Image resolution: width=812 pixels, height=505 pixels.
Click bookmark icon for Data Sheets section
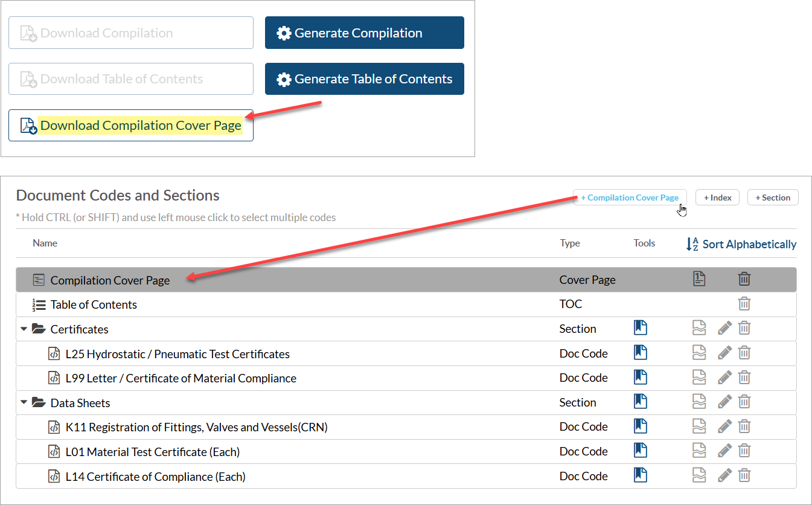[641, 401]
